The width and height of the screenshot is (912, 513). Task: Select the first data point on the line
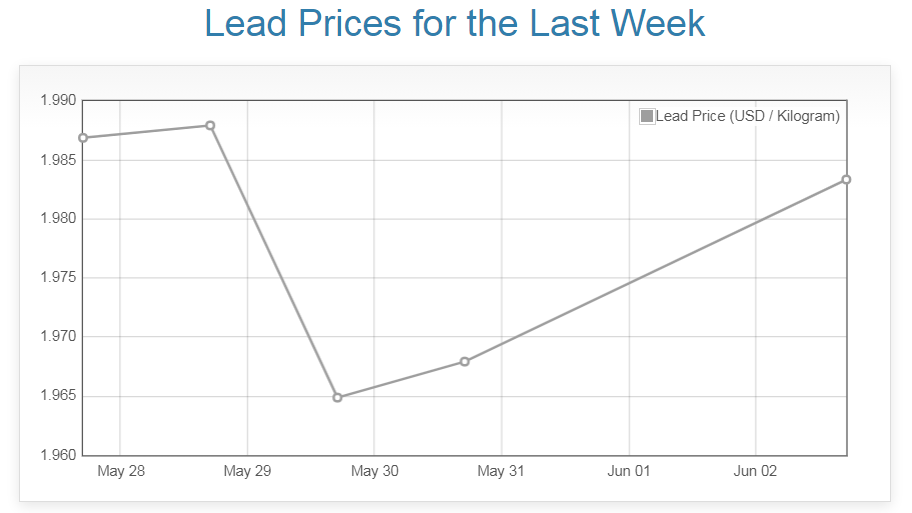(x=83, y=137)
